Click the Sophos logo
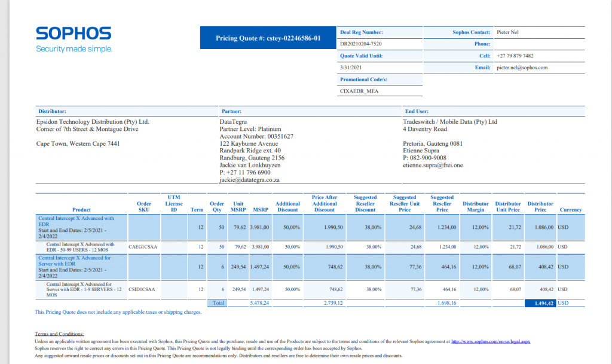This screenshot has height=364, width=612. [x=74, y=34]
